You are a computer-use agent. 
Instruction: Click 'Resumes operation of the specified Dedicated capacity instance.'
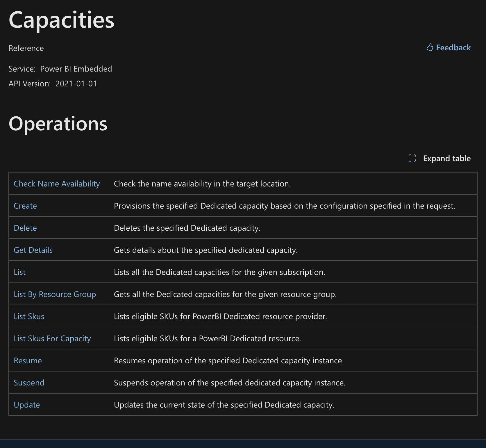coord(229,360)
